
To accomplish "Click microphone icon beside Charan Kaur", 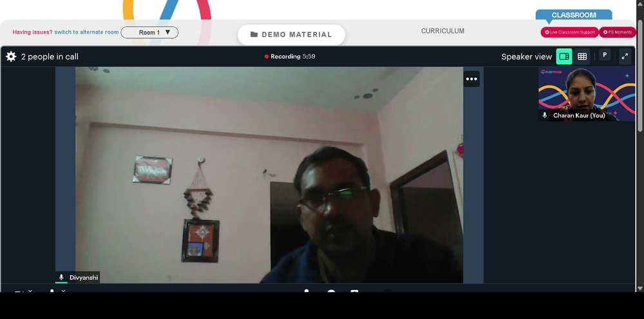I will pyautogui.click(x=545, y=115).
